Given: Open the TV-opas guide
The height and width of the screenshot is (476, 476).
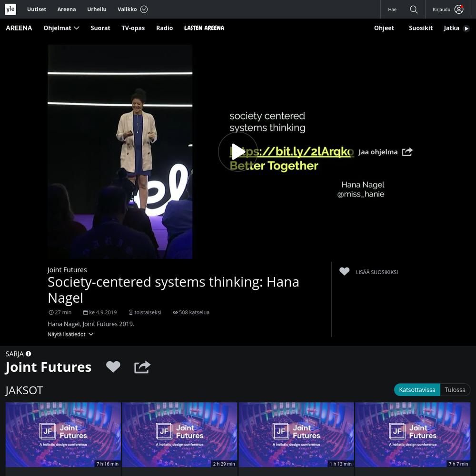Looking at the screenshot, I should [133, 28].
